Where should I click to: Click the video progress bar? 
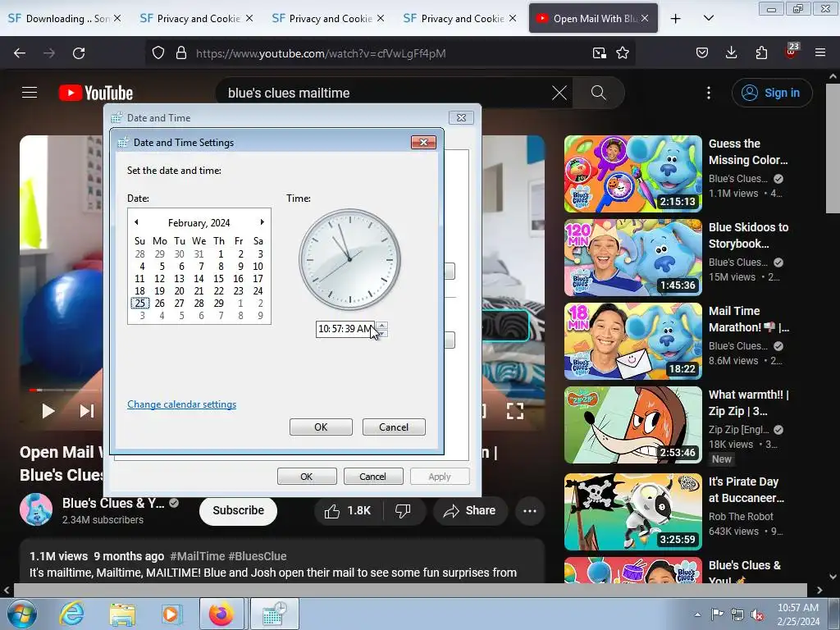coord(64,390)
